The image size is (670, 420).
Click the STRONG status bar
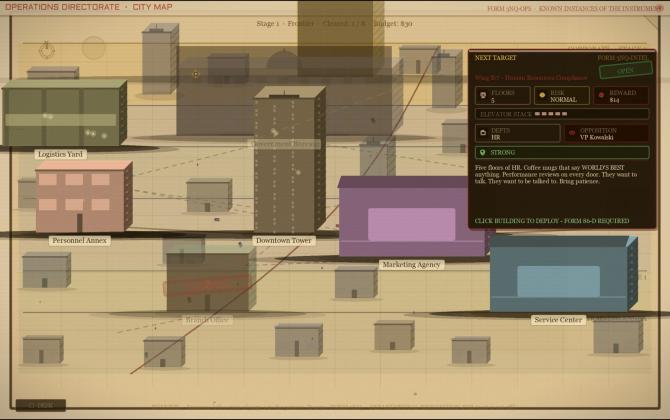tap(562, 153)
